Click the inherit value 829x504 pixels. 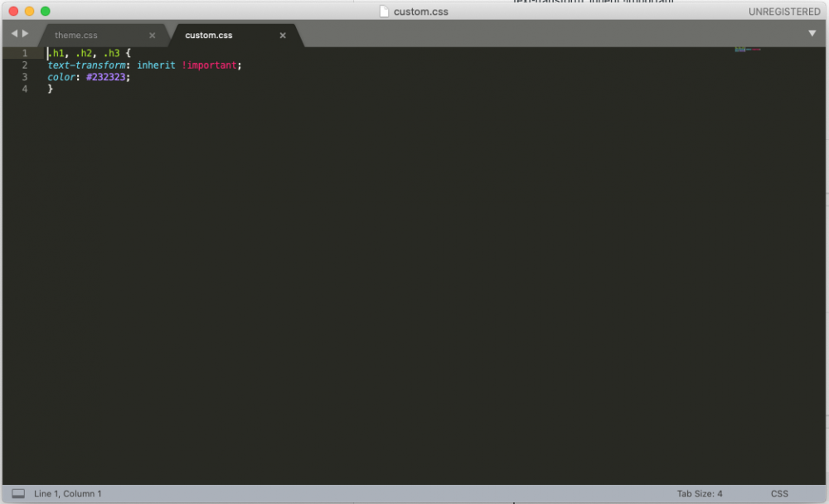pos(156,65)
